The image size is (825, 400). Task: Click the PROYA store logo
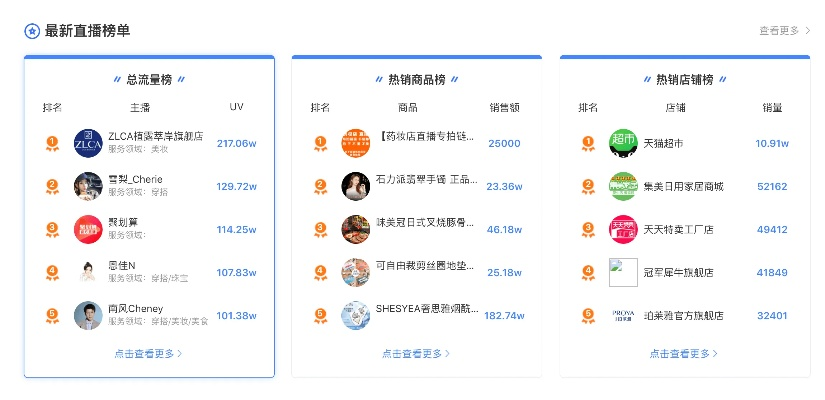click(623, 315)
